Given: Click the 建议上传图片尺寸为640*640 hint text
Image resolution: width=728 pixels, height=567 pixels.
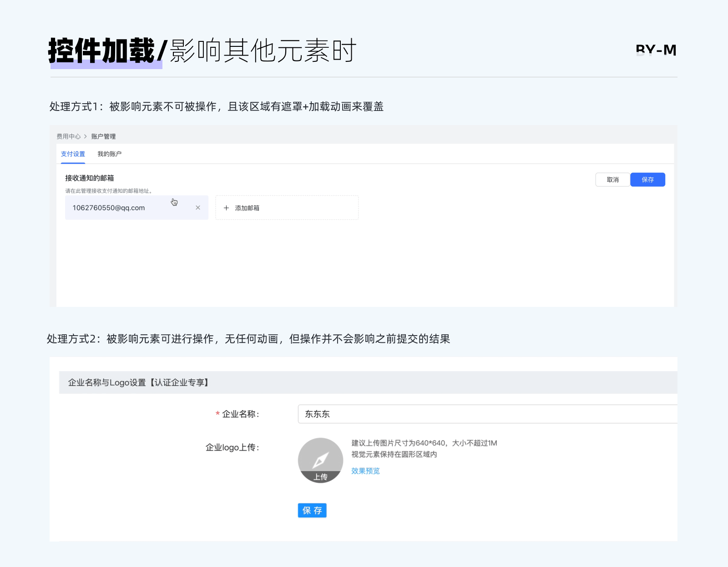Looking at the screenshot, I should coord(424,443).
